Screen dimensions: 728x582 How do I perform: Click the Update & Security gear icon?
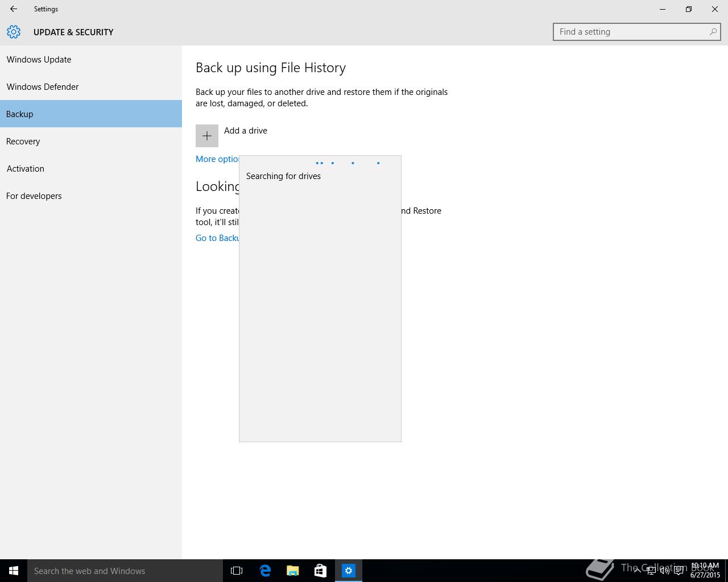[14, 32]
